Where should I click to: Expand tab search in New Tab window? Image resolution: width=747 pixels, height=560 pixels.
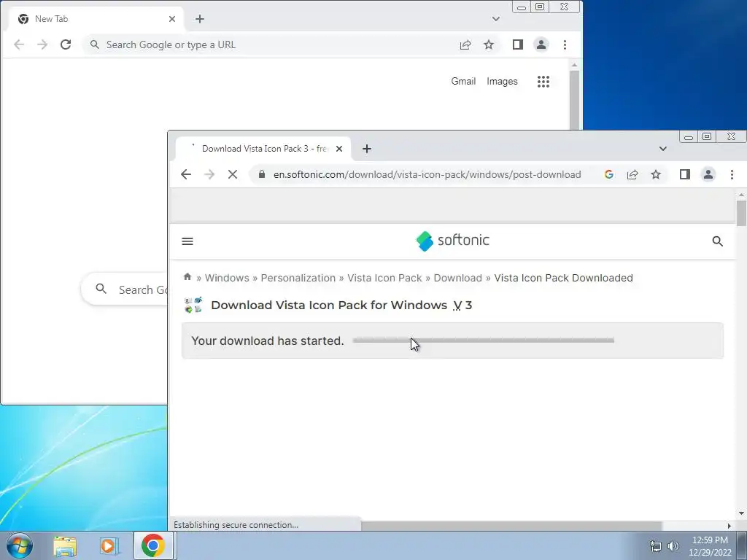tap(495, 19)
